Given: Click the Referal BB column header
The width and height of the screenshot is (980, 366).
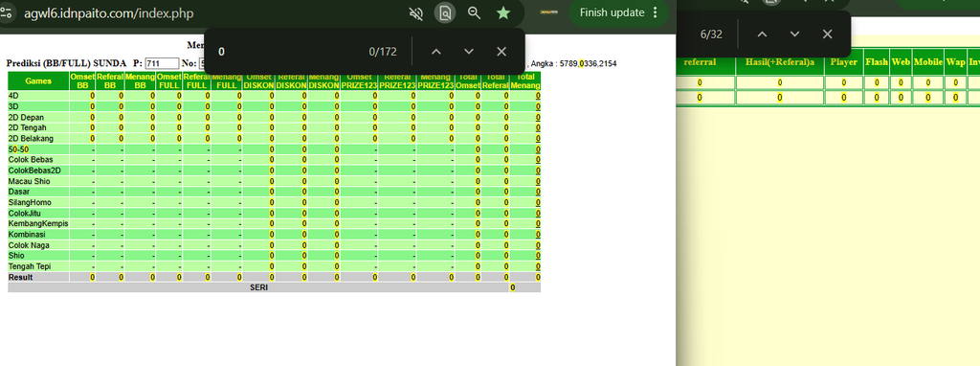Looking at the screenshot, I should pos(110,80).
